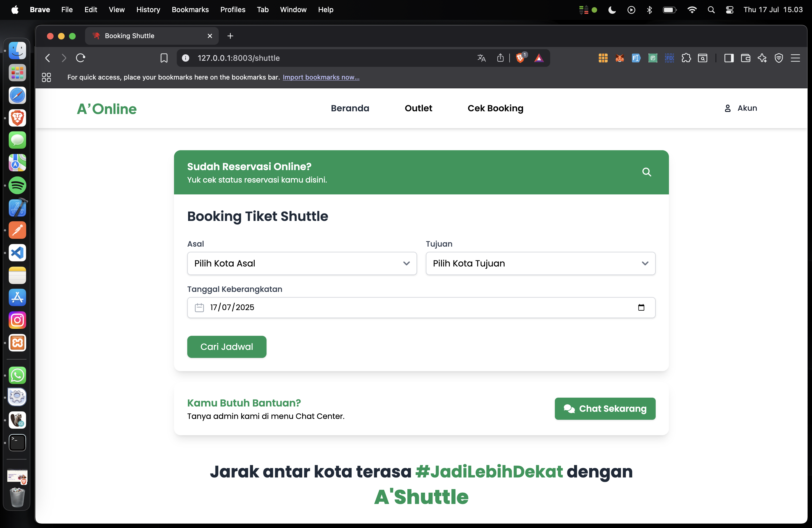812x528 pixels.
Task: Click the Import bookmarks now link
Action: [321, 77]
